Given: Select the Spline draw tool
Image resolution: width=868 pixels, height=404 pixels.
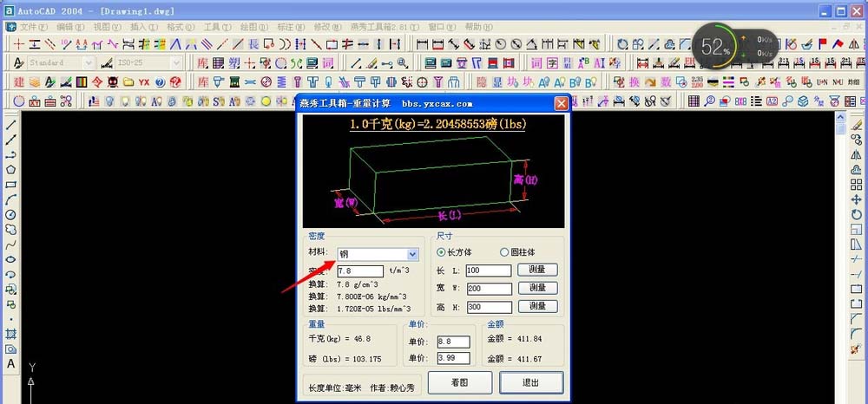Looking at the screenshot, I should coord(10,244).
